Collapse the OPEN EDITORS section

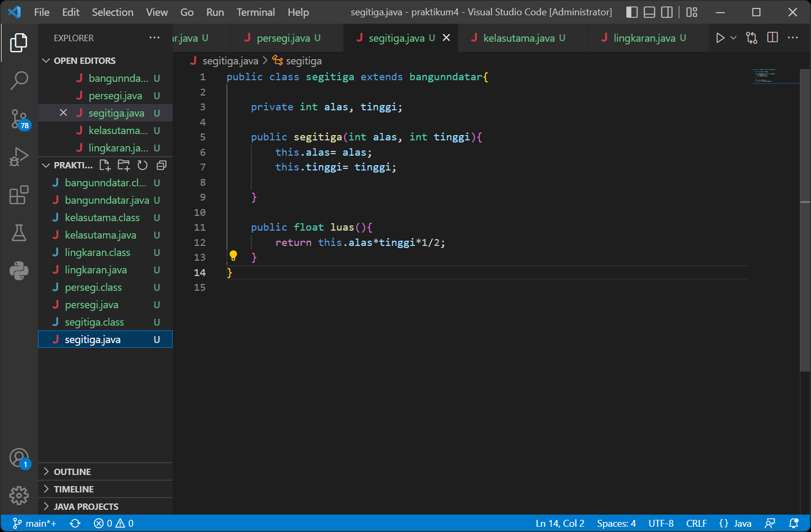(x=84, y=60)
